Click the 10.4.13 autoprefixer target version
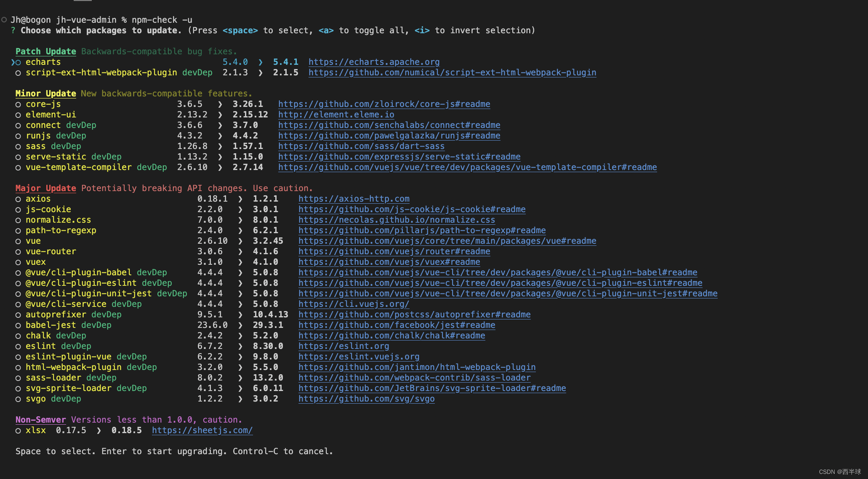868x479 pixels. click(x=270, y=315)
